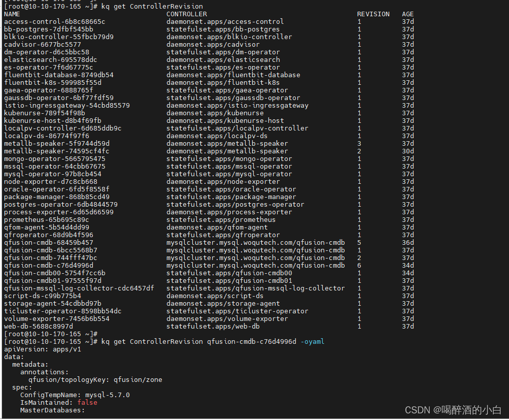Click package-manager-868b85cd49 name
The width and height of the screenshot is (509, 420).
[x=57, y=197]
